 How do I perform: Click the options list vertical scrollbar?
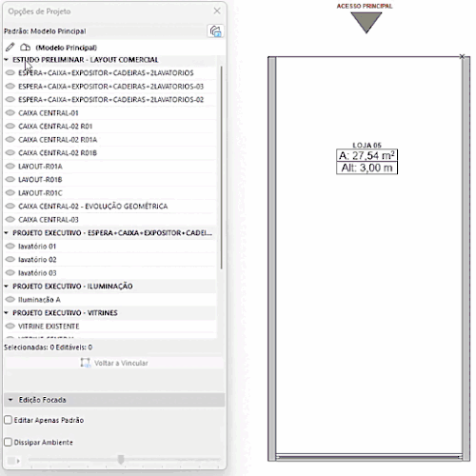(x=221, y=168)
